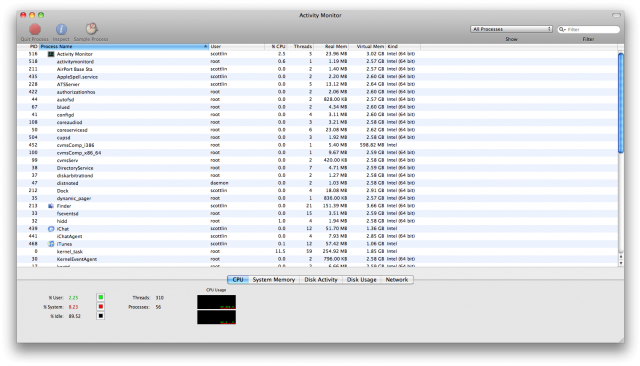The width and height of the screenshot is (640, 366).
Task: Click the Activity Monitor app icon in the process list
Action: (x=51, y=54)
